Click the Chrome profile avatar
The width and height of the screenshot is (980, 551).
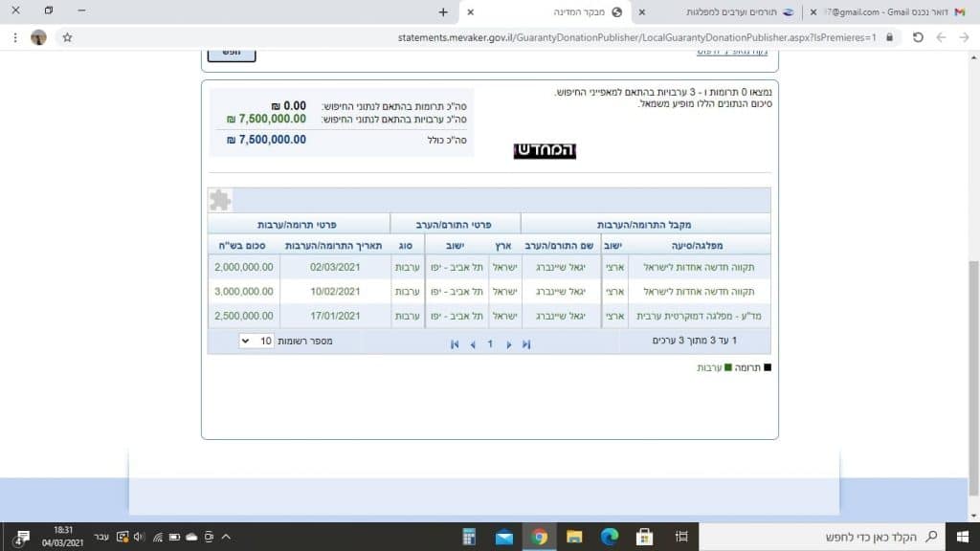point(38,37)
